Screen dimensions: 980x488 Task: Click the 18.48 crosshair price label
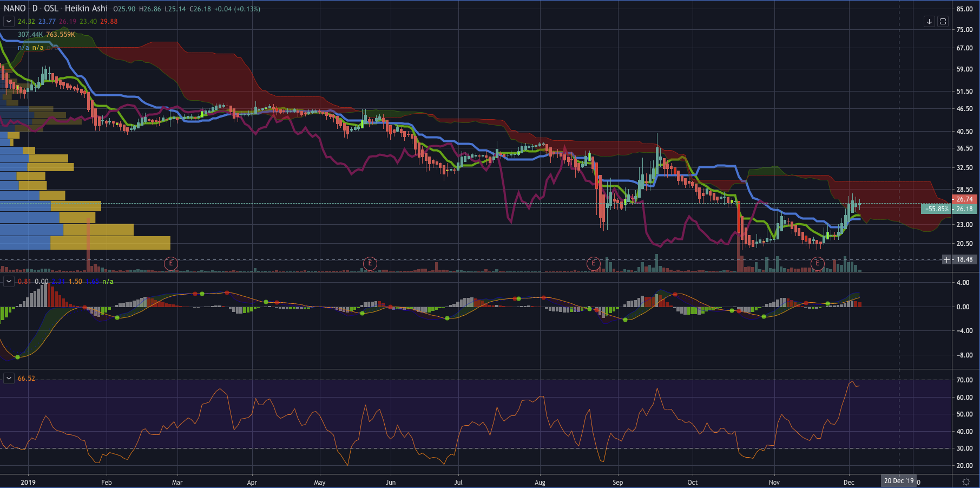pos(964,259)
